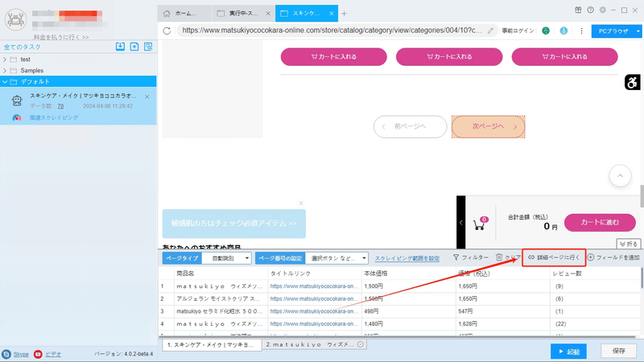Click the edit URL pencil icon
644x362 pixels.
[x=490, y=31]
